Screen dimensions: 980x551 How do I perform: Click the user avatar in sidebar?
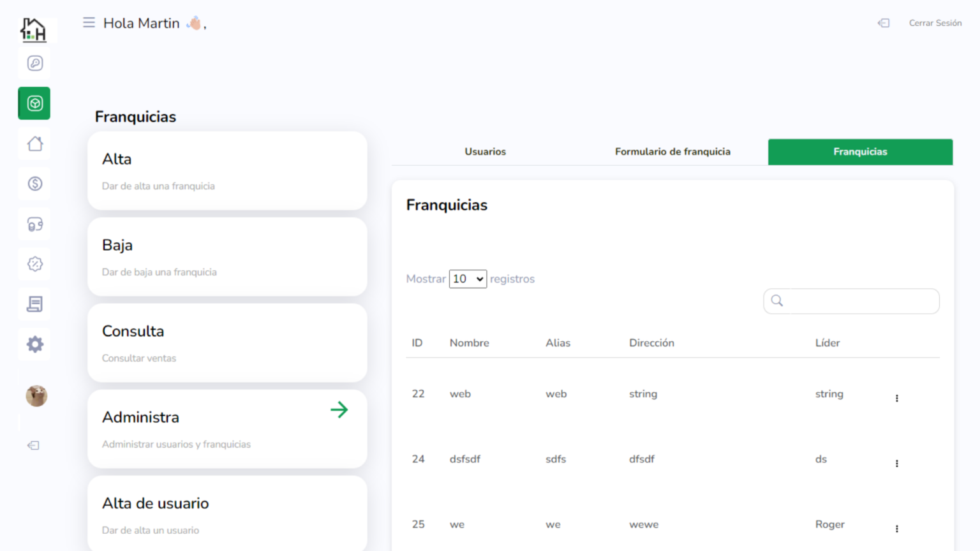tap(36, 396)
